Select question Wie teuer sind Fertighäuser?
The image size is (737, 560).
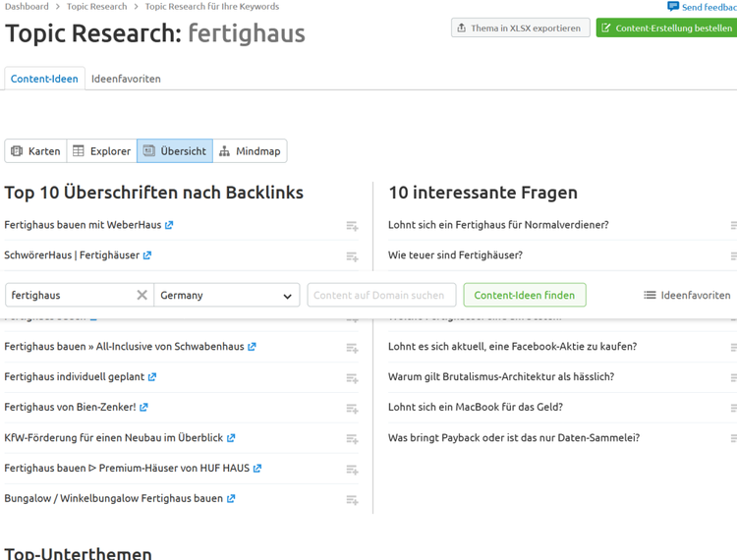tap(455, 255)
